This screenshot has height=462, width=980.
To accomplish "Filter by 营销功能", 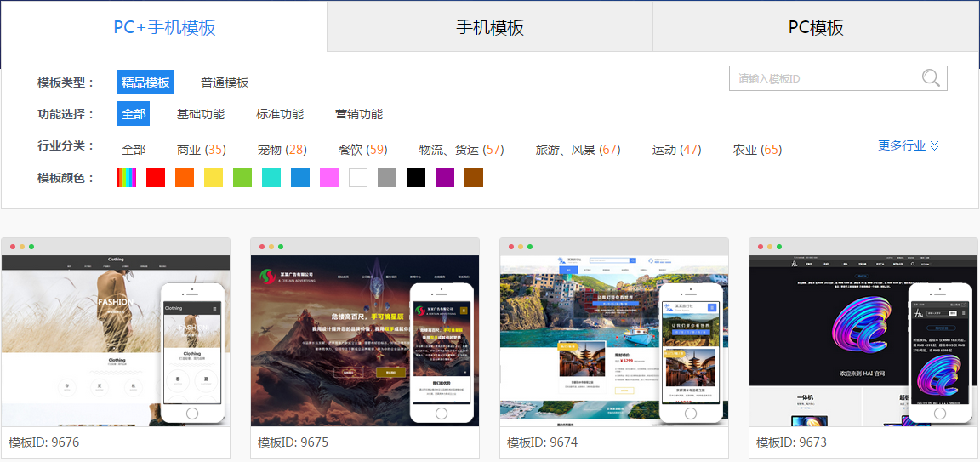I will 359,114.
